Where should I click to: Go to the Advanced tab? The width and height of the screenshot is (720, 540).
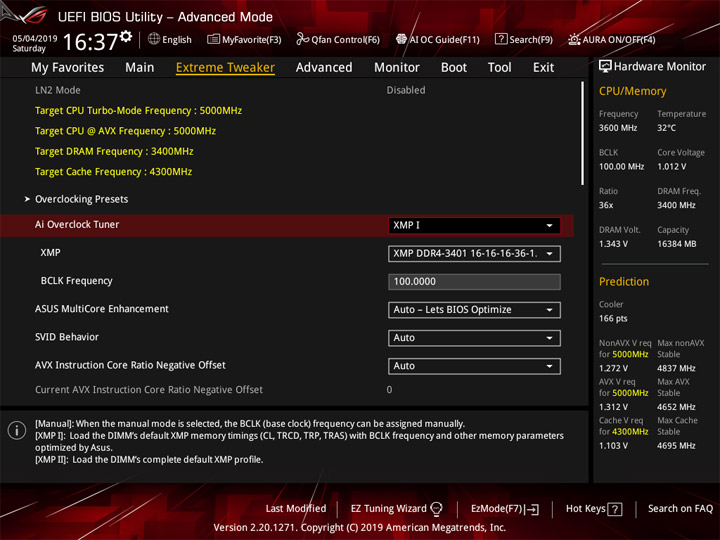pyautogui.click(x=324, y=68)
